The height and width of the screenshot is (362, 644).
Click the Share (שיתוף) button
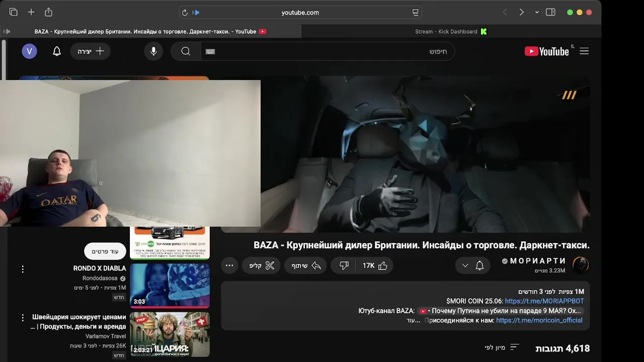click(x=306, y=265)
